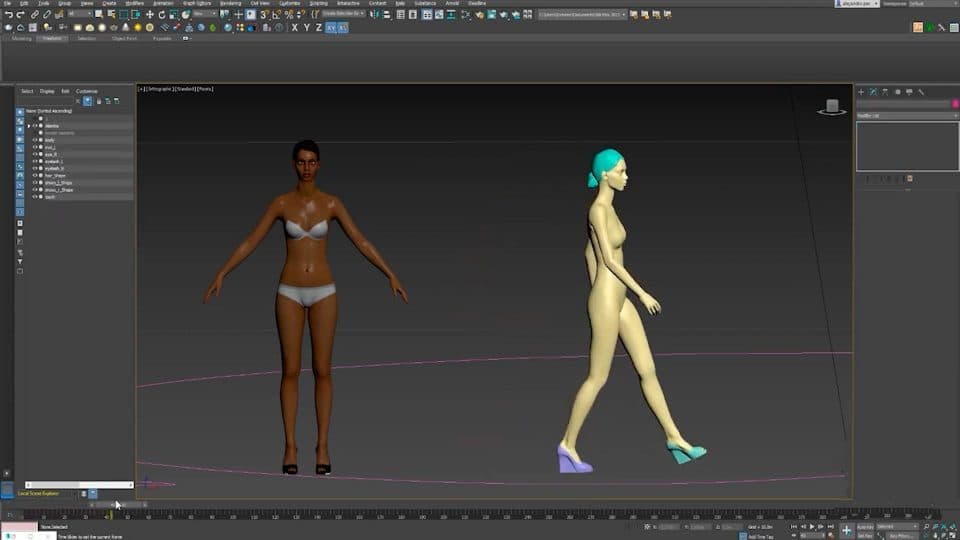The height and width of the screenshot is (540, 960).
Task: Open the Edit menu
Action: (x=24, y=3)
